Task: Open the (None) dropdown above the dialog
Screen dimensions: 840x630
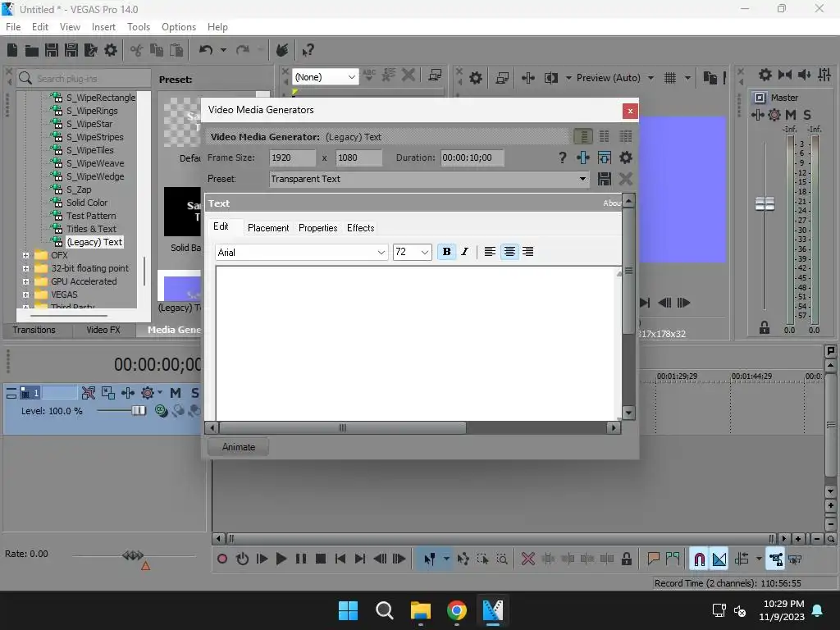Action: (x=325, y=77)
